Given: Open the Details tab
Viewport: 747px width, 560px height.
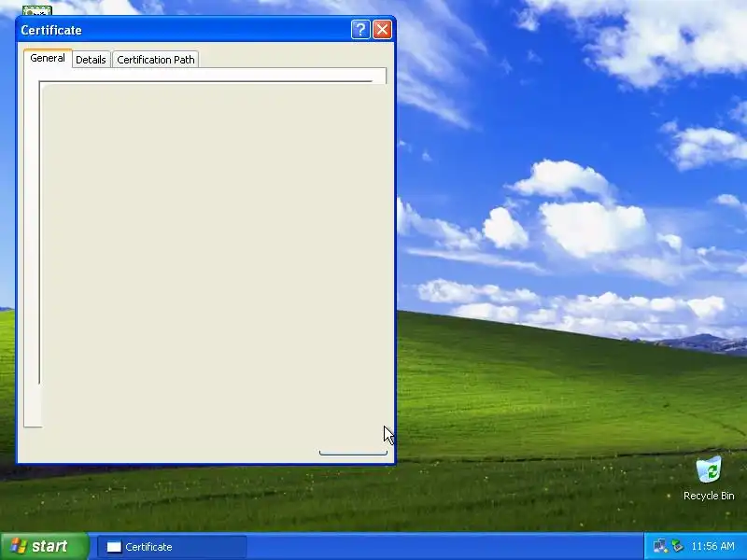Looking at the screenshot, I should 91,60.
